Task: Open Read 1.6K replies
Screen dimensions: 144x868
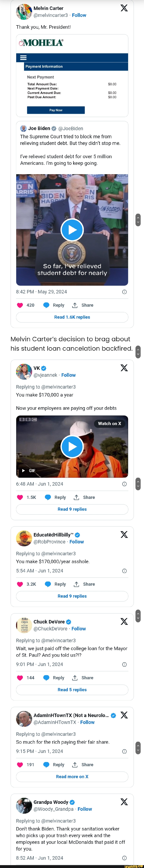Action: point(72,317)
